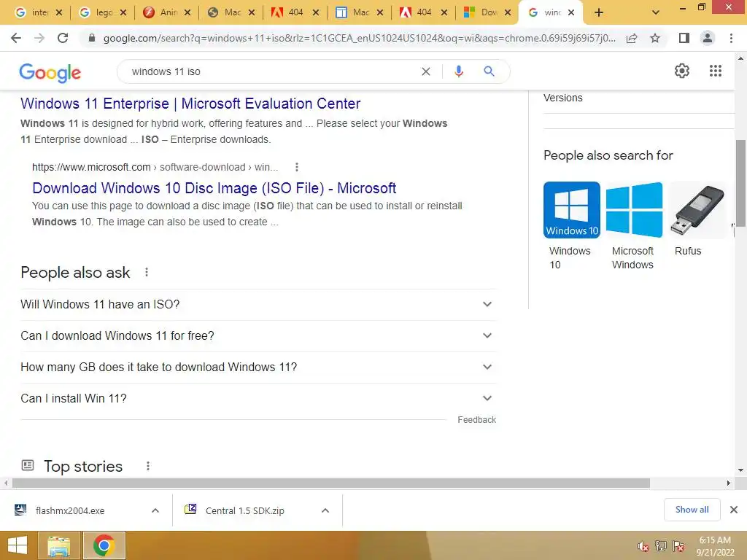This screenshot has height=560, width=747.
Task: Click the taskbar clock showing 6:15 AM
Action: [x=715, y=545]
